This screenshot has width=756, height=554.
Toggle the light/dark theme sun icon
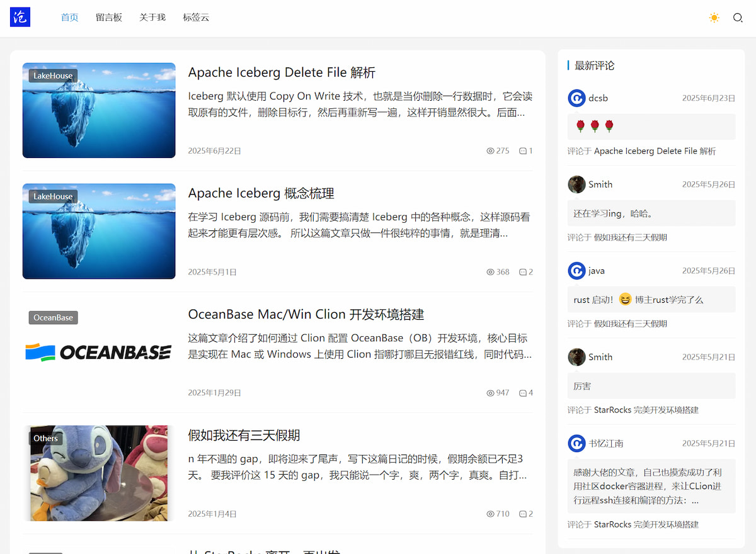coord(714,18)
